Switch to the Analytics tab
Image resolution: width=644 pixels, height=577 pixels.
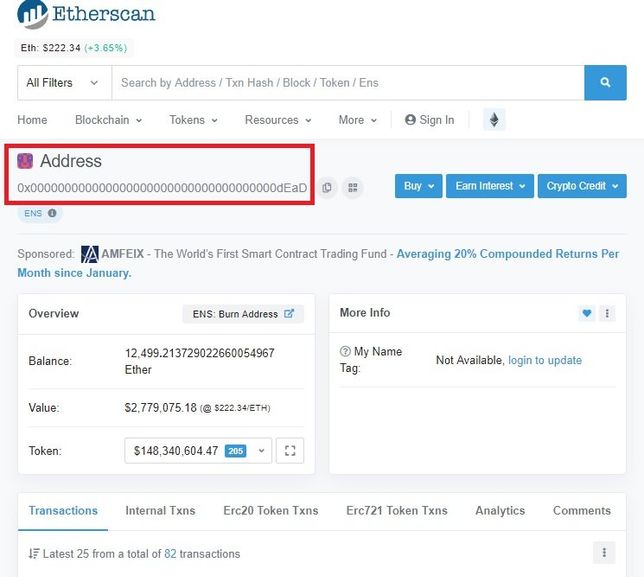coord(500,510)
